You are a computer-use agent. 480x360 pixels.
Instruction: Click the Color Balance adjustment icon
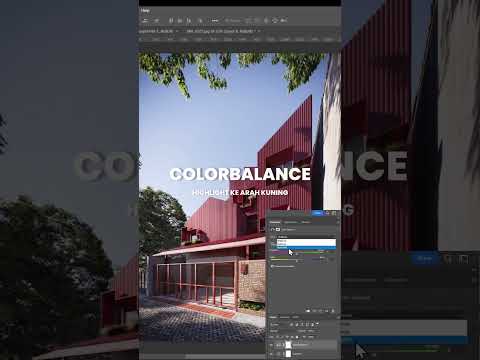[273, 230]
